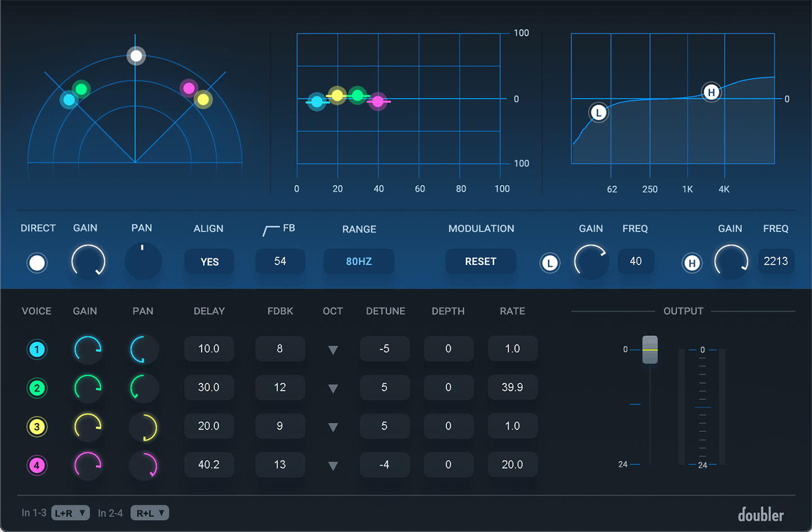Click the magenta voice dot in the delay graph

(x=378, y=102)
